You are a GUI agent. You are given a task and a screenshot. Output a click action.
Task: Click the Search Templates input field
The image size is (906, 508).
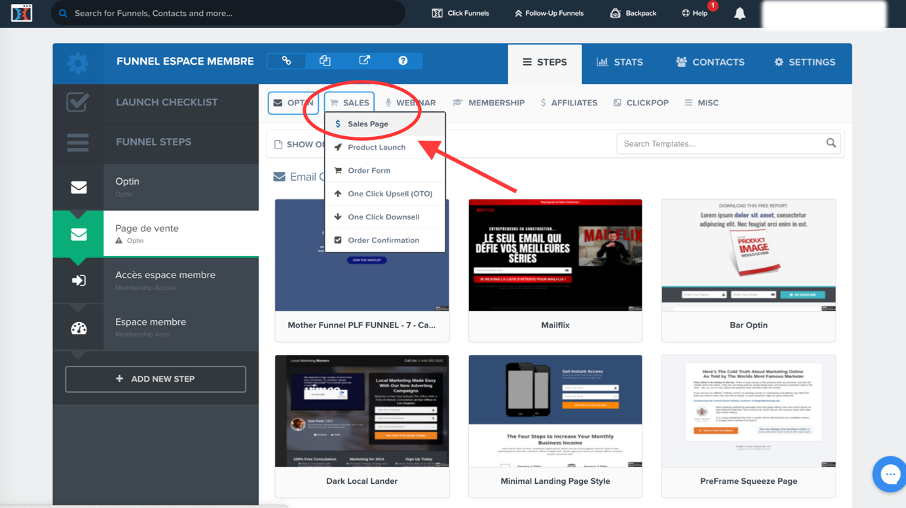pyautogui.click(x=728, y=143)
